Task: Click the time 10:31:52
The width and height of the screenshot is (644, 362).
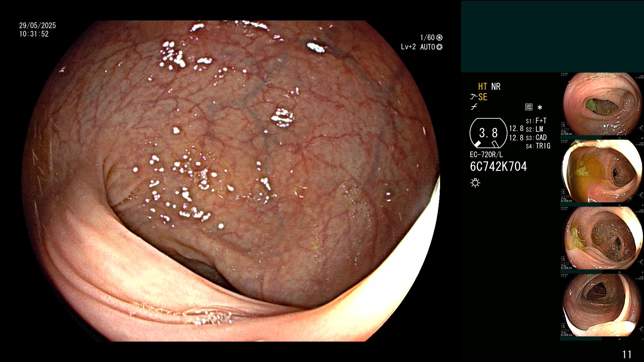Action: pos(34,34)
